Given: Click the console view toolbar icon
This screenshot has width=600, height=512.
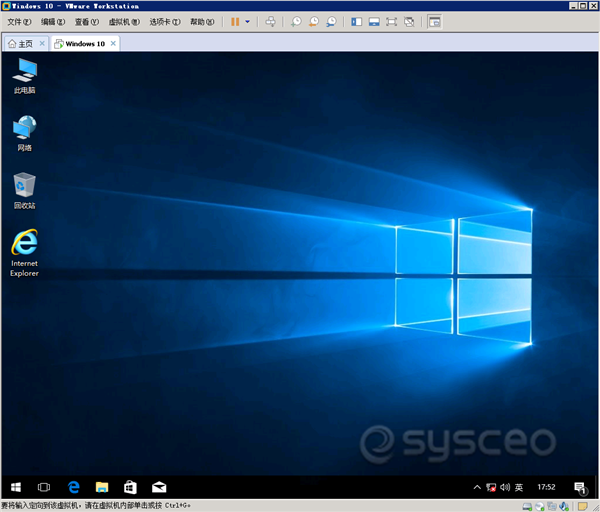Looking at the screenshot, I should pos(434,22).
